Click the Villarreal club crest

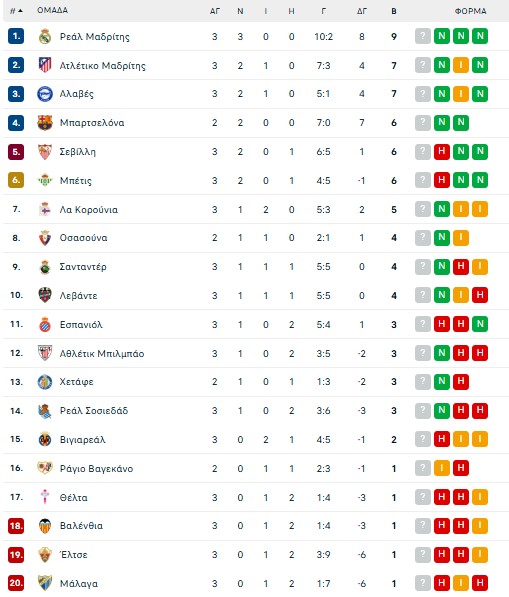[45, 439]
